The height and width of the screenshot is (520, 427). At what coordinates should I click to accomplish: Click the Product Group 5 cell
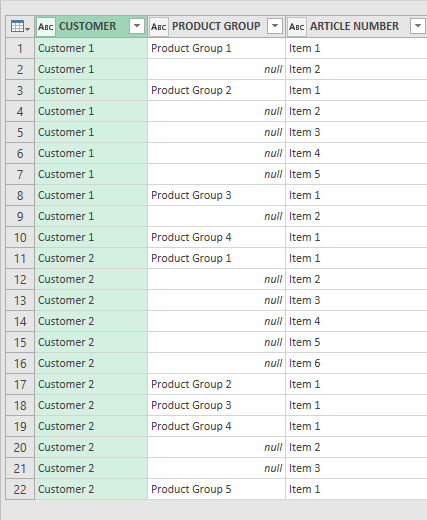click(x=216, y=489)
